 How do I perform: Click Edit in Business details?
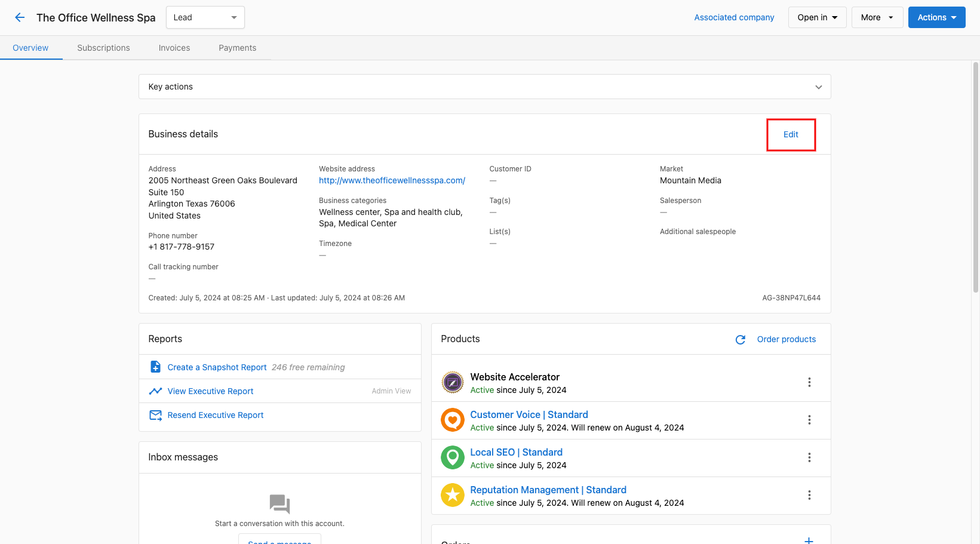click(x=791, y=134)
